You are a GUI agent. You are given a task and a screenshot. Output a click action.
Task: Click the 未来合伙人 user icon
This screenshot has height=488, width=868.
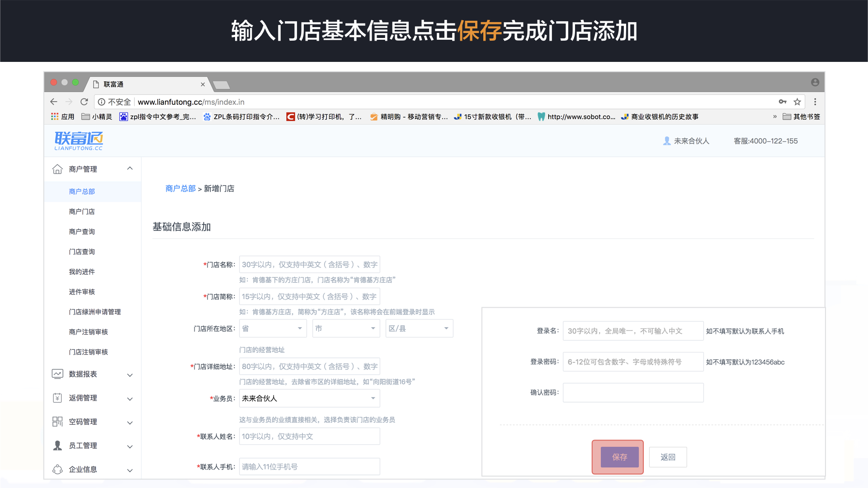[x=666, y=141]
